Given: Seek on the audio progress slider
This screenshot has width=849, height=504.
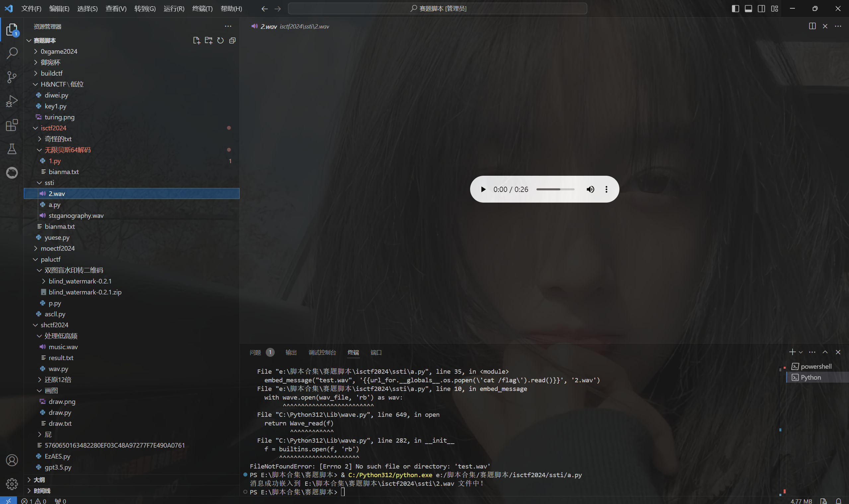Looking at the screenshot, I should (555, 189).
